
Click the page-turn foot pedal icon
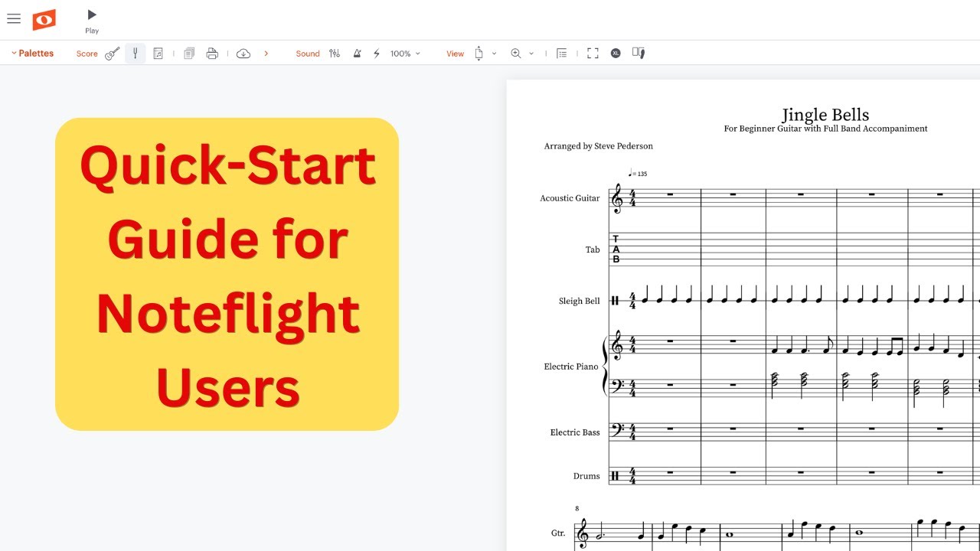(639, 53)
